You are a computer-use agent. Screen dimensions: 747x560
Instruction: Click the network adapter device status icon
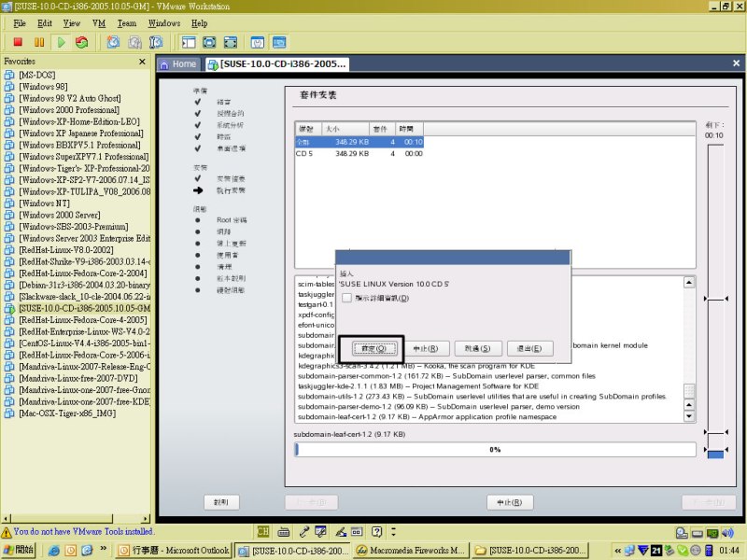[712, 533]
